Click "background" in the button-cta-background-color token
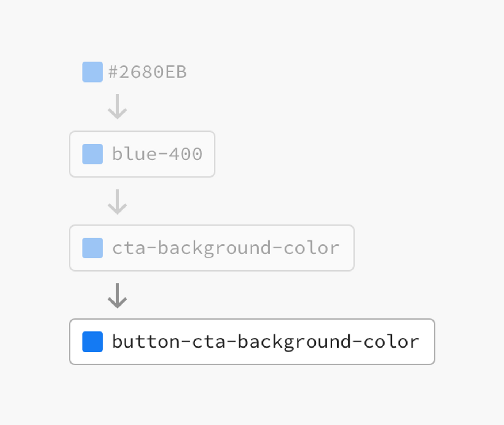The height and width of the screenshot is (425, 504). [294, 342]
